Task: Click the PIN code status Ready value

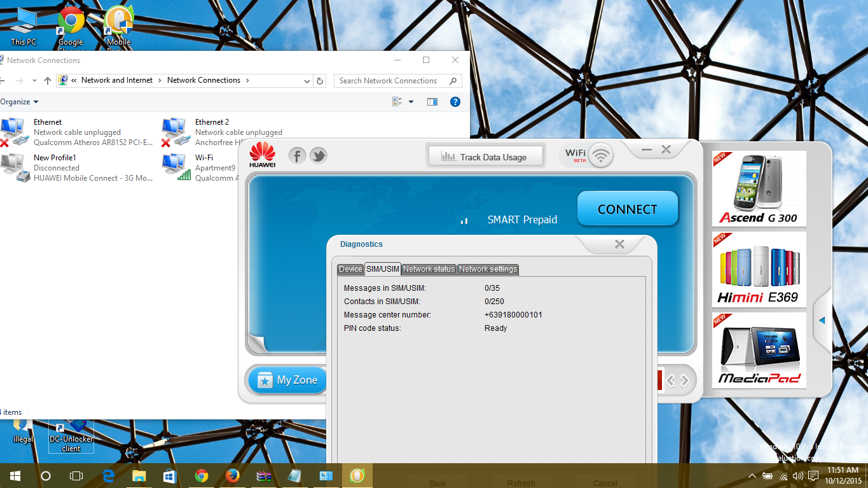Action: coord(495,328)
